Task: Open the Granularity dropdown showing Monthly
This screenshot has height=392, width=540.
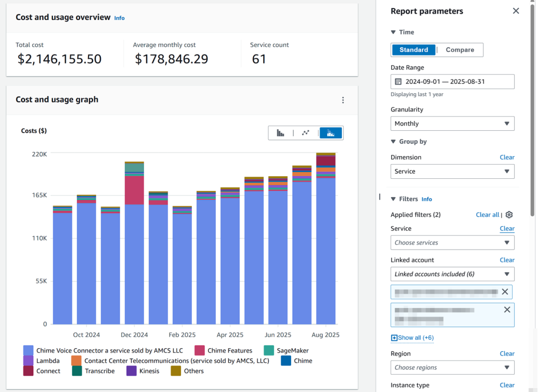Action: [x=452, y=123]
